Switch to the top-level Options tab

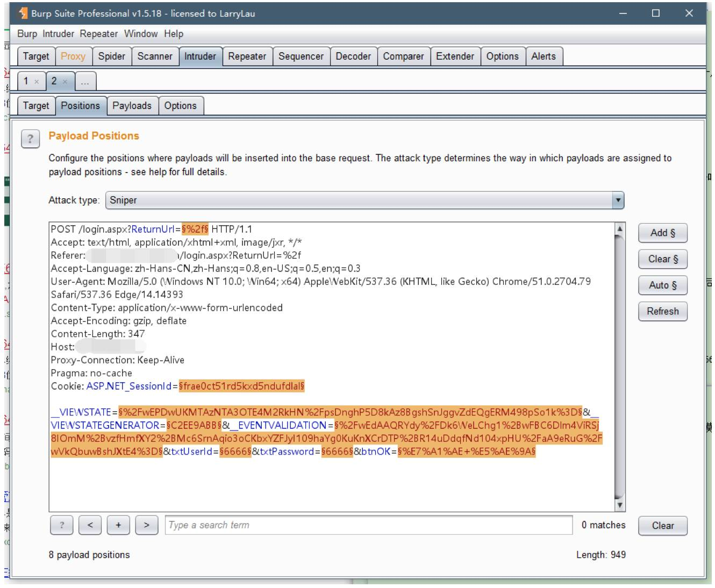(503, 56)
